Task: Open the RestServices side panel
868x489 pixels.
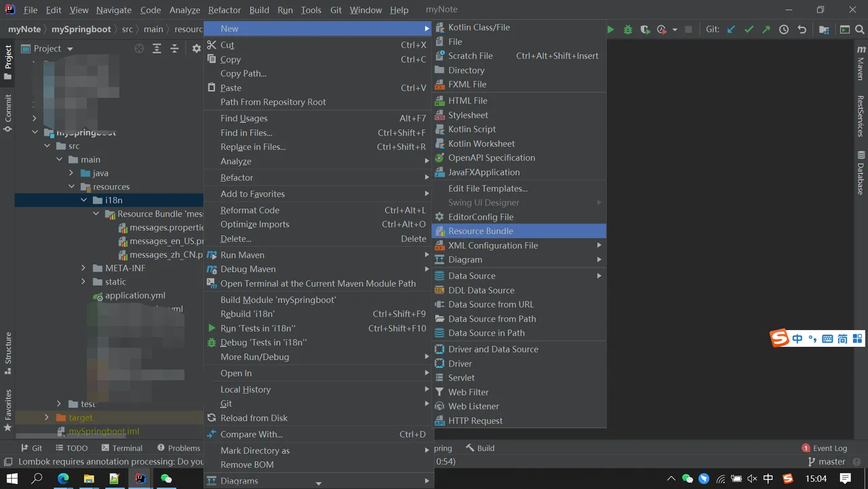Action: coord(861,115)
